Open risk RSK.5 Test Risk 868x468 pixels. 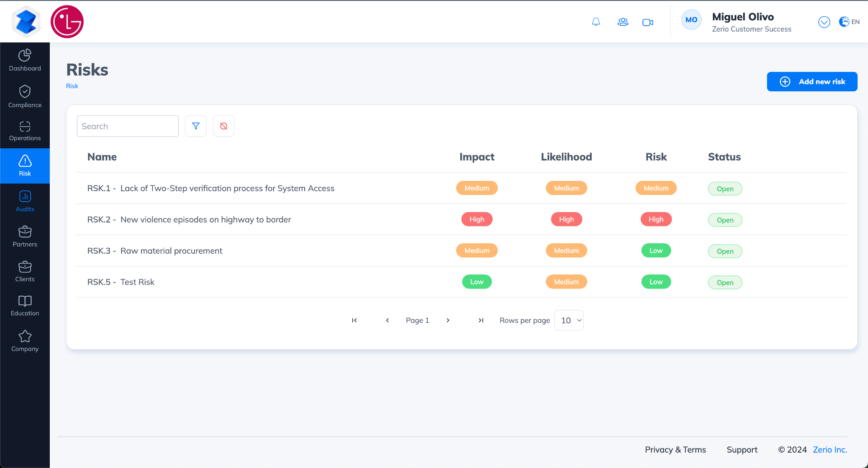pyautogui.click(x=462, y=282)
